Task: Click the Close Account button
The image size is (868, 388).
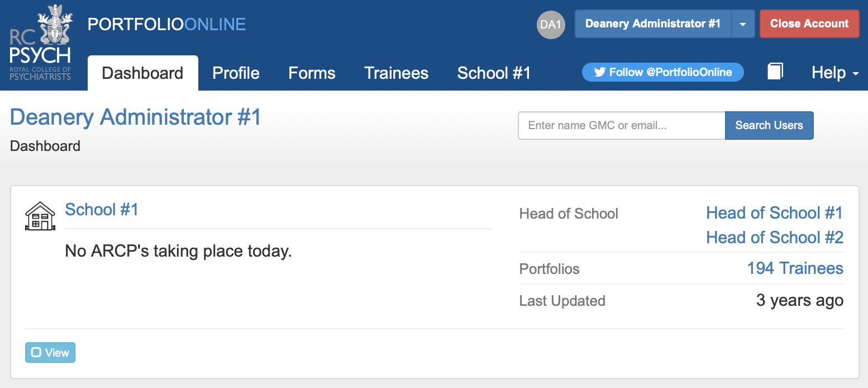Action: coord(809,24)
